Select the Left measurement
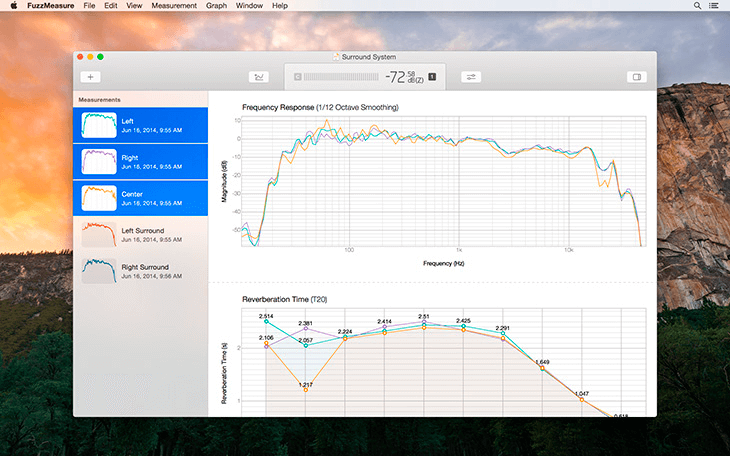Image resolution: width=730 pixels, height=456 pixels. [140, 125]
